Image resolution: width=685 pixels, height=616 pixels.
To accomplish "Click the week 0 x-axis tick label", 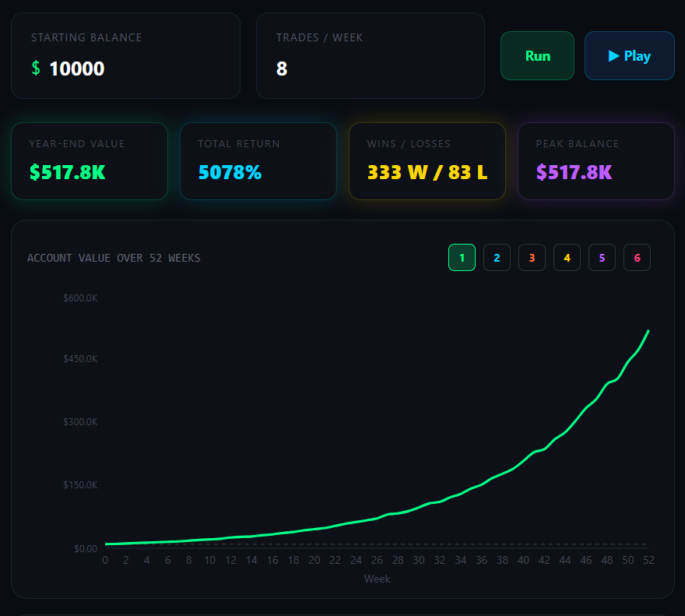I will tap(105, 560).
